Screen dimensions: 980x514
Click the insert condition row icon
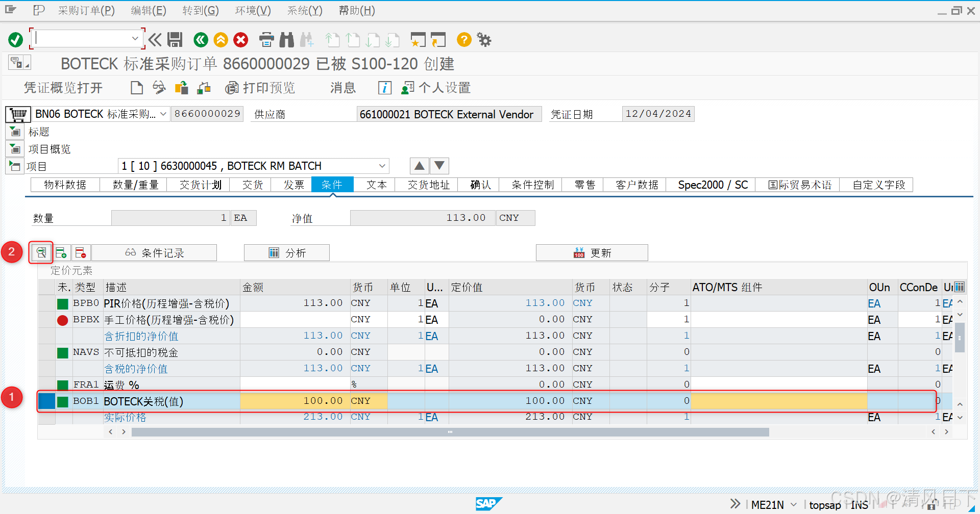coord(61,252)
